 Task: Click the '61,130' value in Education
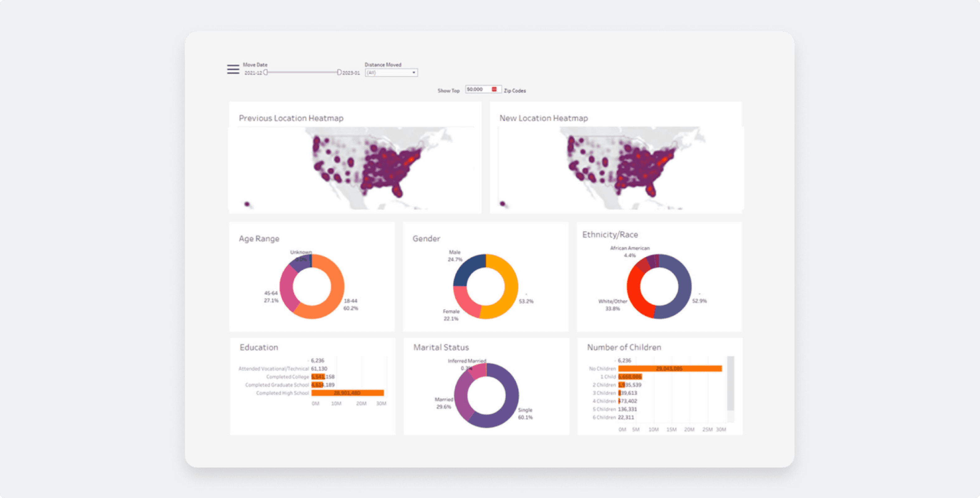[x=319, y=369]
